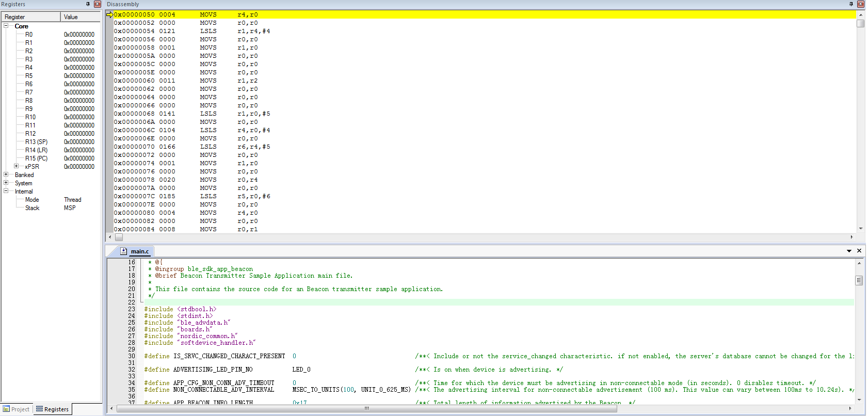
Task: Switch to the Project tab
Action: coord(17,409)
